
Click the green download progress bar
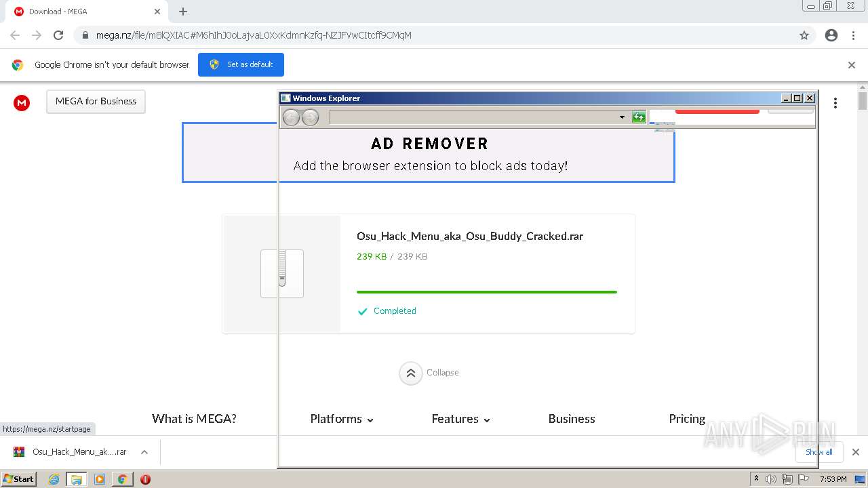[487, 292]
